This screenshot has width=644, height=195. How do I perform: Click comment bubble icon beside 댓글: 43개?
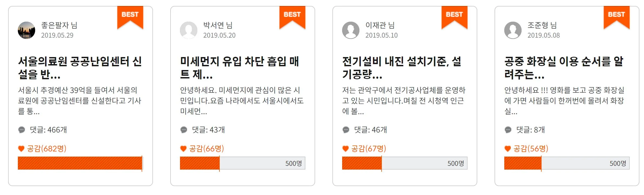point(184,130)
